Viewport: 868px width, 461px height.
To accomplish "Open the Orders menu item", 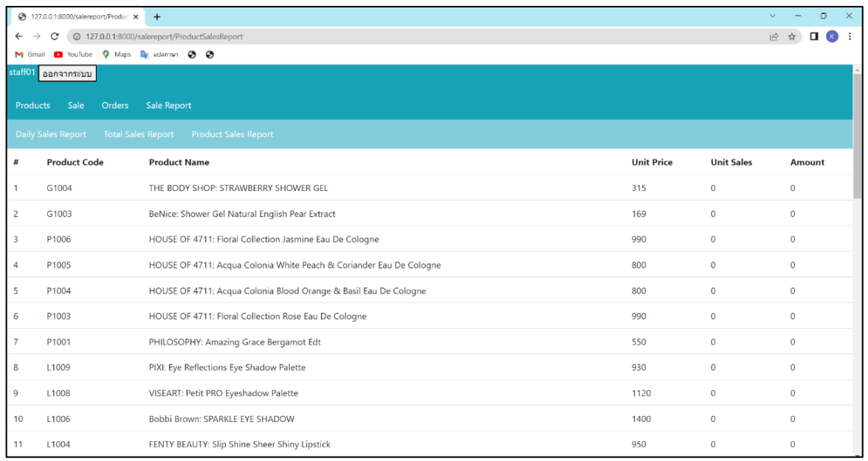I will tap(115, 105).
